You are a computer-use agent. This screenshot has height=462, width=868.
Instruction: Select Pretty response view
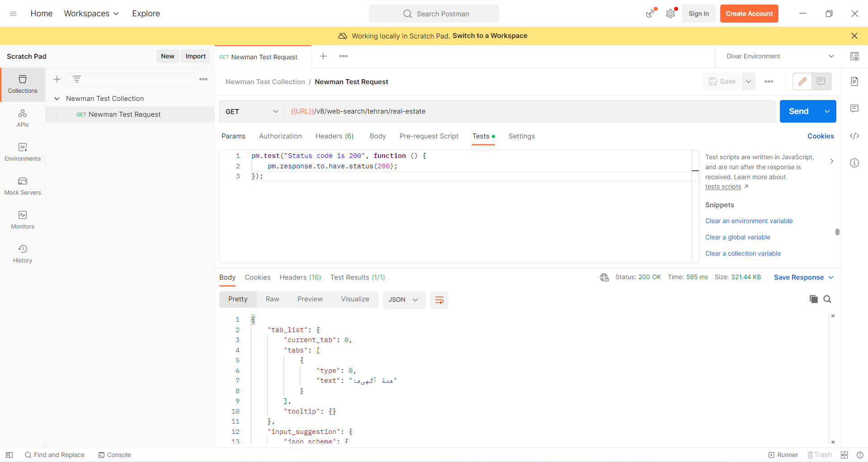[x=238, y=299]
